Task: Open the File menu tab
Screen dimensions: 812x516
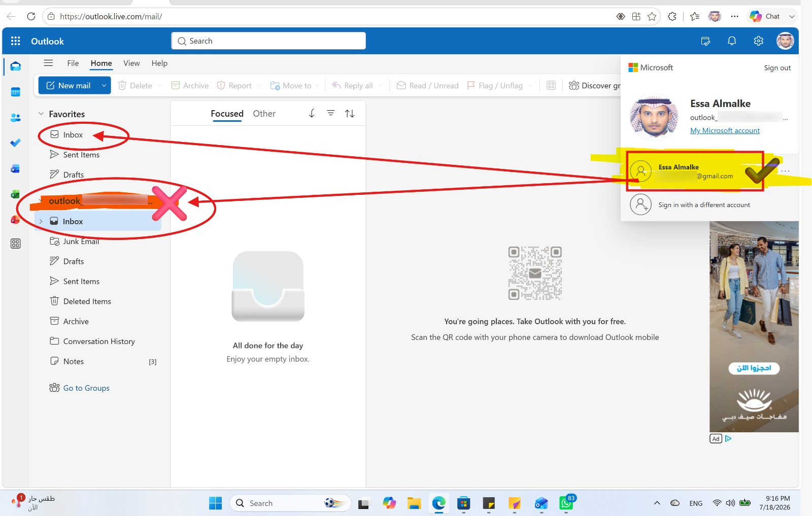Action: (73, 63)
